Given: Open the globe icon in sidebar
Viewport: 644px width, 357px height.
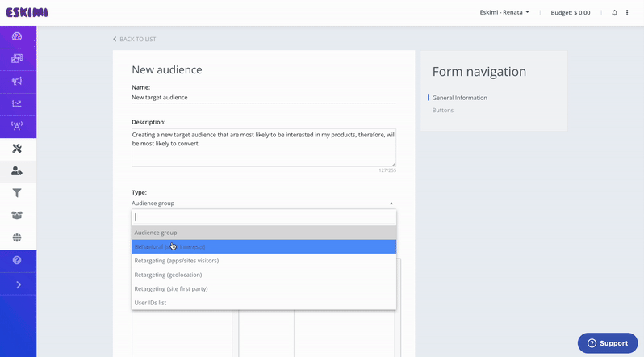Looking at the screenshot, I should pos(17,237).
